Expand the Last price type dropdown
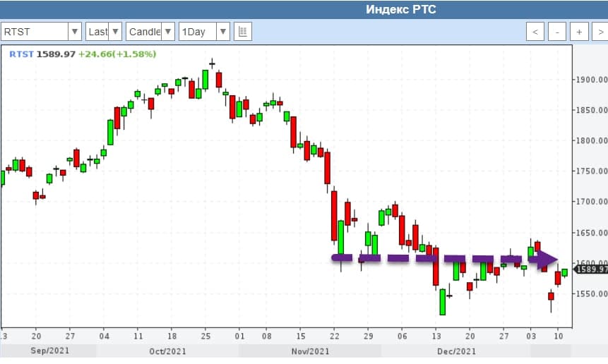This screenshot has height=364, width=608. tap(116, 32)
